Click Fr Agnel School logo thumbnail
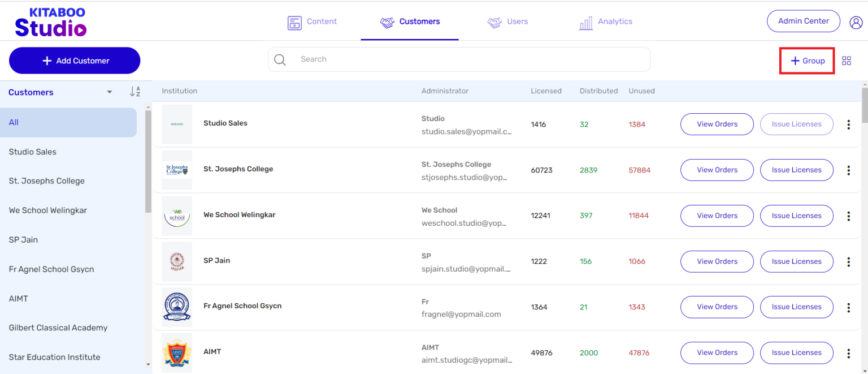This screenshot has height=374, width=868. tap(177, 307)
